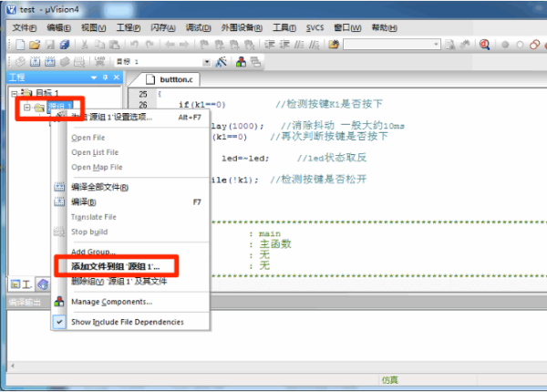Cut selection with the scissors icon
Image resolution: width=547 pixels, height=392 pixels.
click(x=84, y=45)
